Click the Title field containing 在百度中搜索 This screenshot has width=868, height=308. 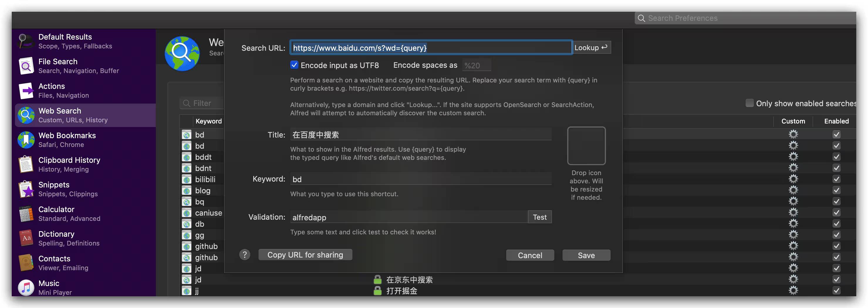(x=421, y=134)
